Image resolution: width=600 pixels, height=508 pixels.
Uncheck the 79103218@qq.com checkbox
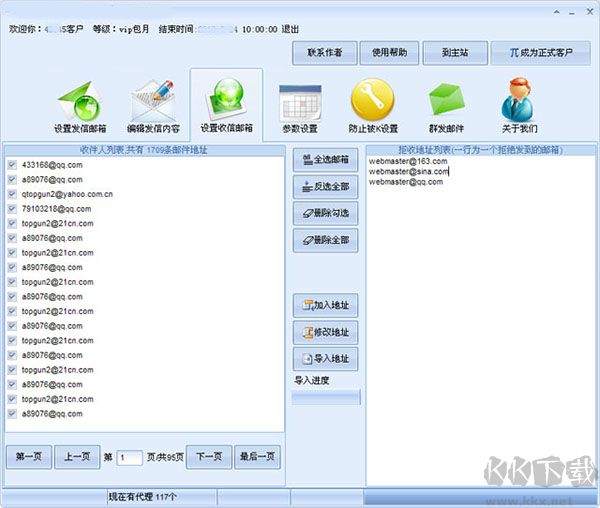[12, 208]
